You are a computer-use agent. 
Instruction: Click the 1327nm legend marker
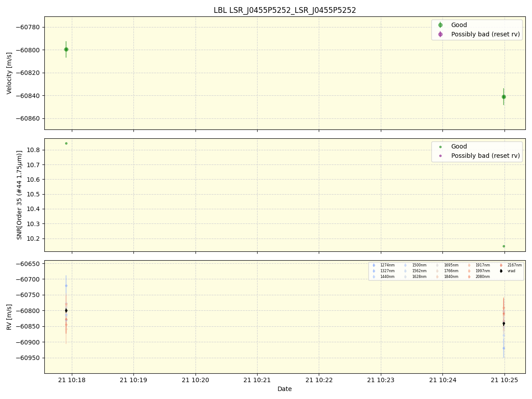tap(374, 271)
